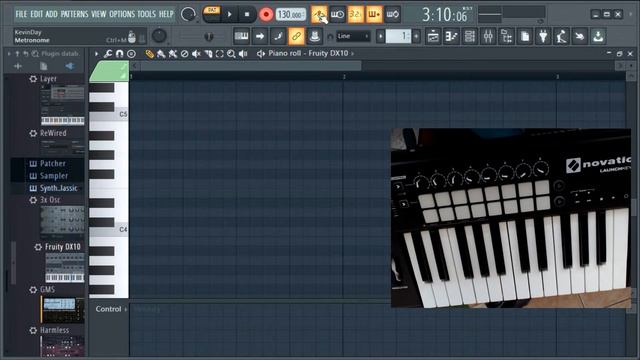Screen dimensions: 640x360
Task: Click the 130.000 tempo display
Action: [290, 15]
